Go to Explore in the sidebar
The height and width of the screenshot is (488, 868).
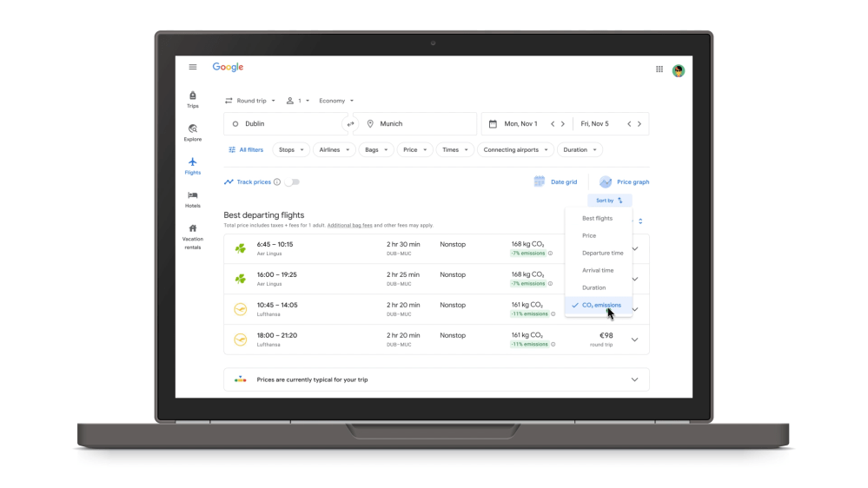(193, 132)
